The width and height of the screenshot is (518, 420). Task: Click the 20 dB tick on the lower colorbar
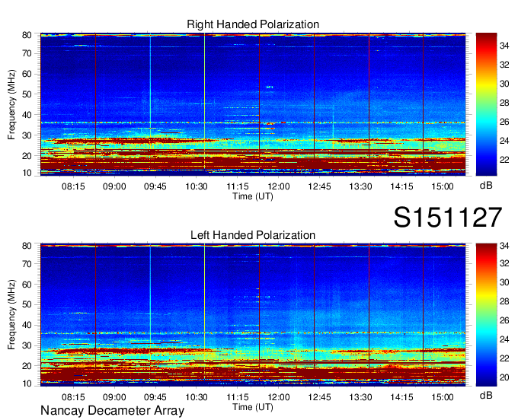point(504,377)
